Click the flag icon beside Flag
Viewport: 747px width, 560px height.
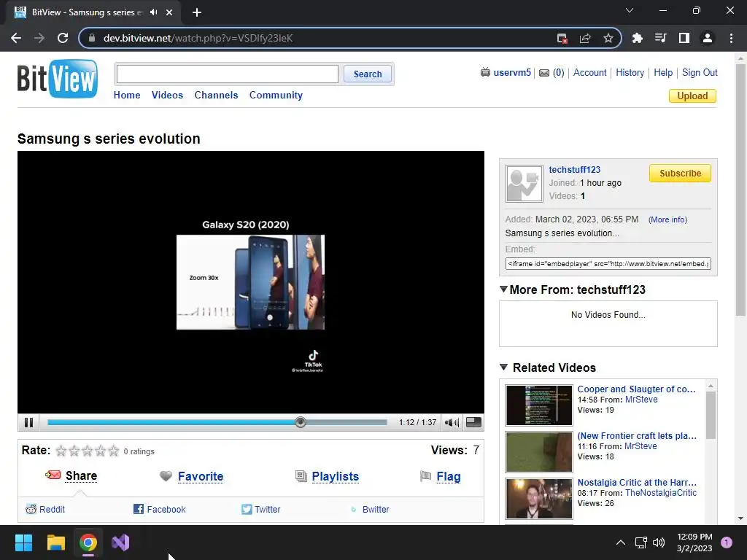coord(425,476)
